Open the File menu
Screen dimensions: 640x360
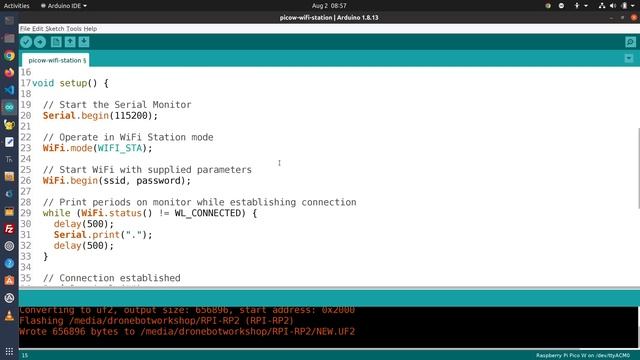pos(25,29)
